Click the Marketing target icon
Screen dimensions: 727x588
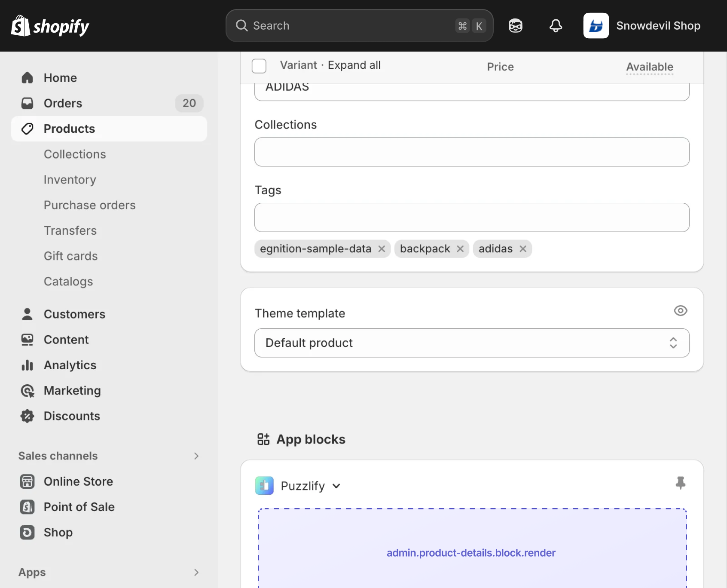27,391
